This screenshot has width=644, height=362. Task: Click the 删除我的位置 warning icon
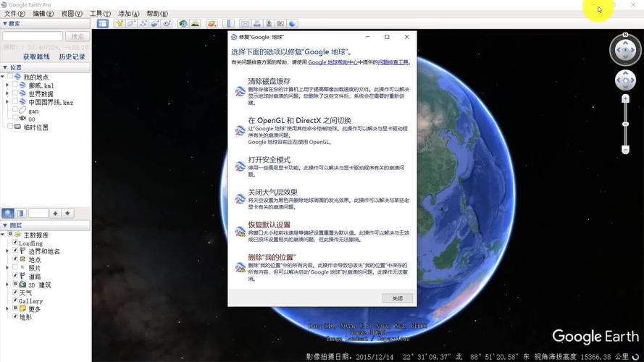(241, 268)
